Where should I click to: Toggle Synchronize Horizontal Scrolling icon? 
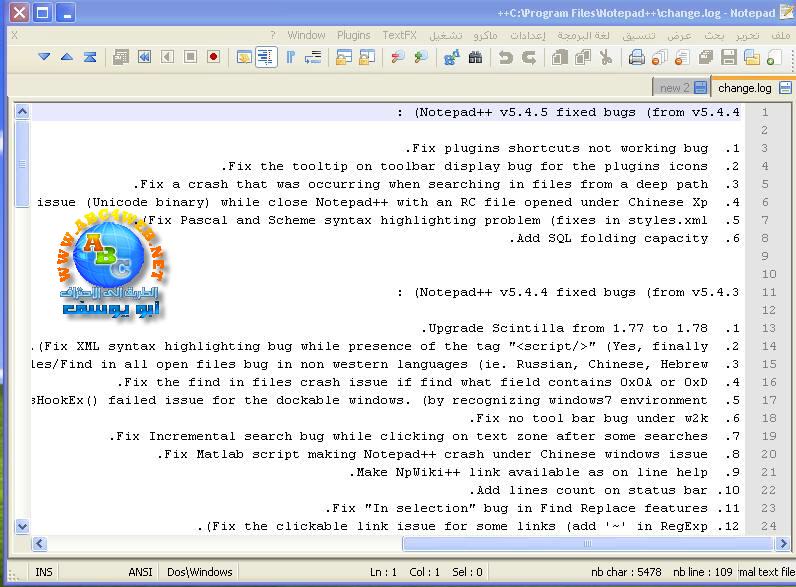click(344, 57)
